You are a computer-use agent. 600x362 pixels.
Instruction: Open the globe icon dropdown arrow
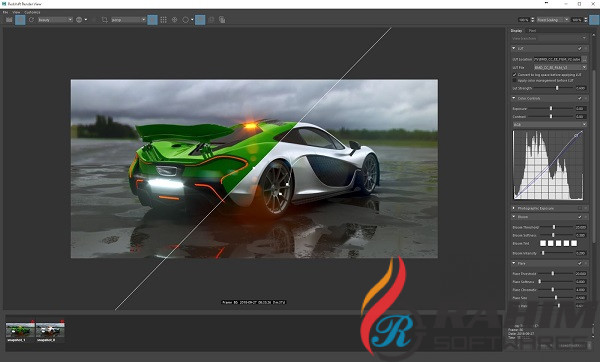(x=86, y=20)
